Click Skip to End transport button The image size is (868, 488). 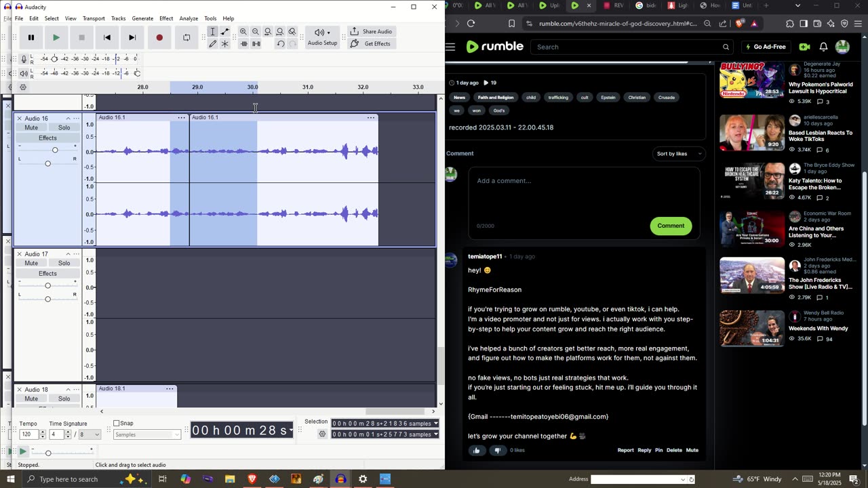point(132,38)
